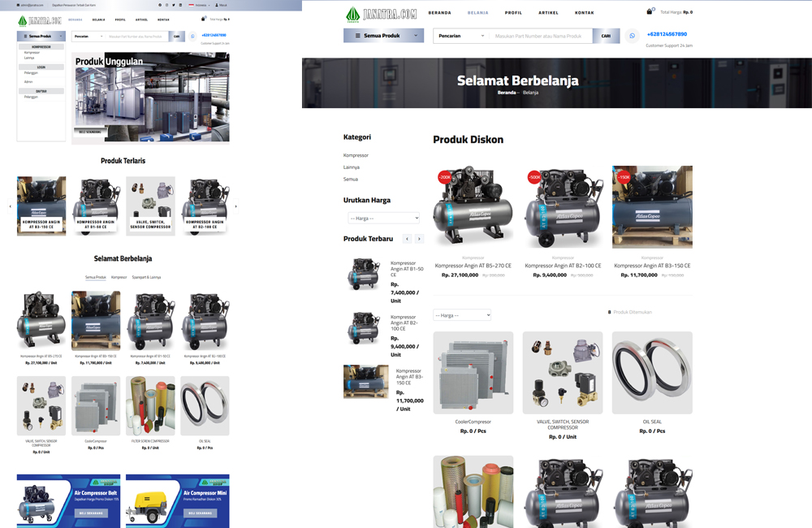Click next arrow beside Produk Terbaru

coord(420,239)
